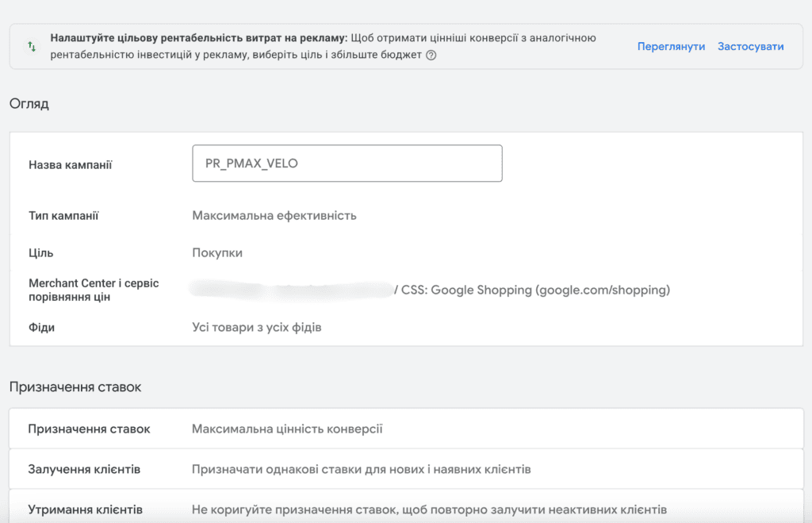
Task: Click the Усі товари з усіх фідів value
Action: (x=256, y=328)
